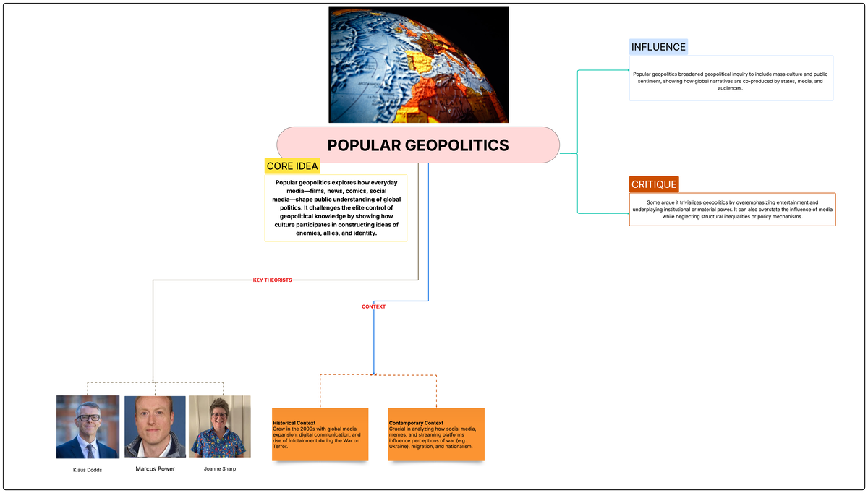
Task: Click the Joanne Sharp name caption
Action: point(219,468)
